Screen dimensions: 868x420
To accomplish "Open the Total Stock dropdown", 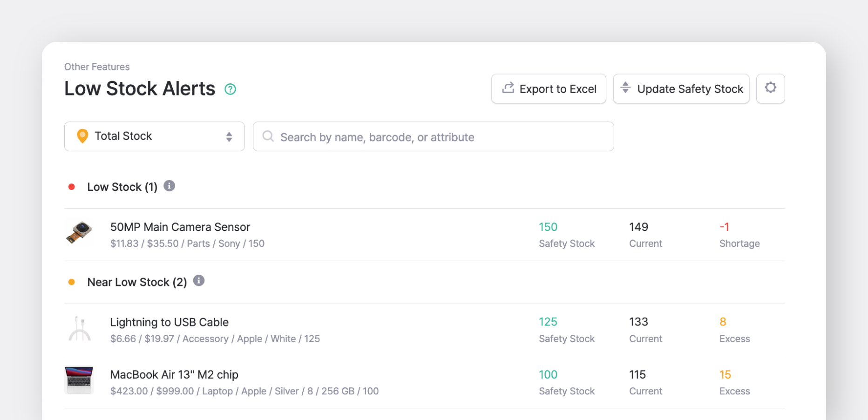I will 154,136.
